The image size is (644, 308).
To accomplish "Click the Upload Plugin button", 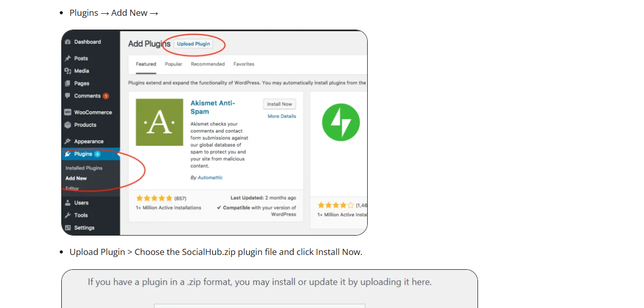I will tap(194, 44).
